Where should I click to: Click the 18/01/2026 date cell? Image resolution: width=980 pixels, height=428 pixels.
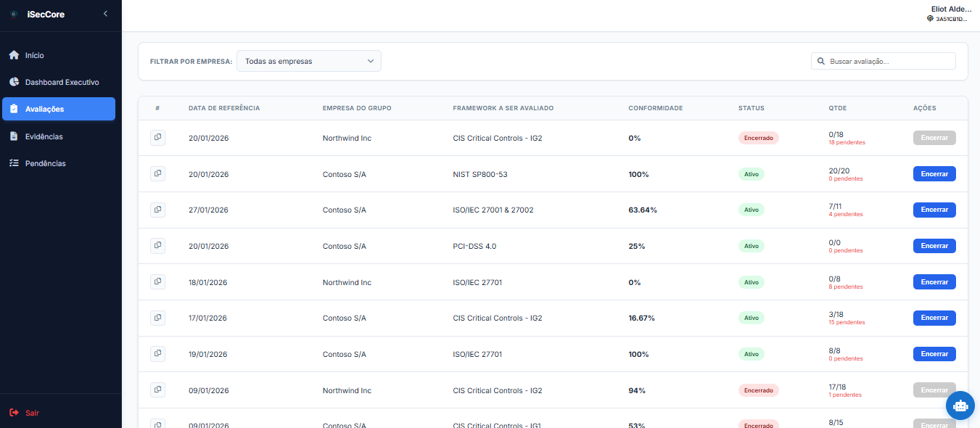click(208, 282)
